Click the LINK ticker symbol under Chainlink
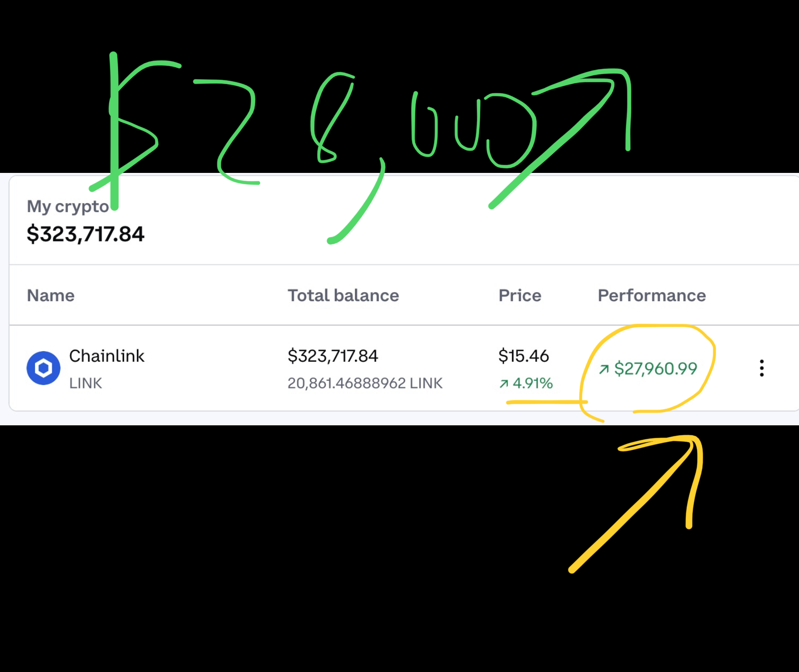The image size is (799, 672). [x=86, y=383]
